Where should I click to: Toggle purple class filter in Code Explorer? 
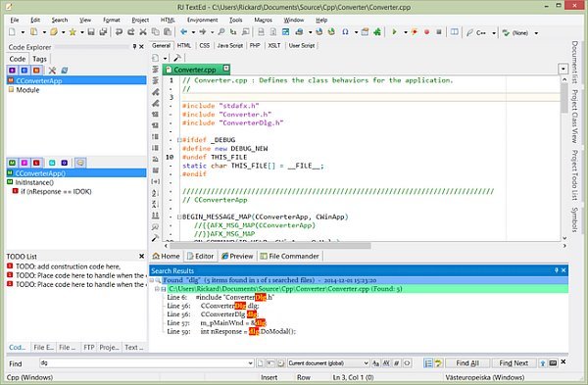(x=13, y=71)
